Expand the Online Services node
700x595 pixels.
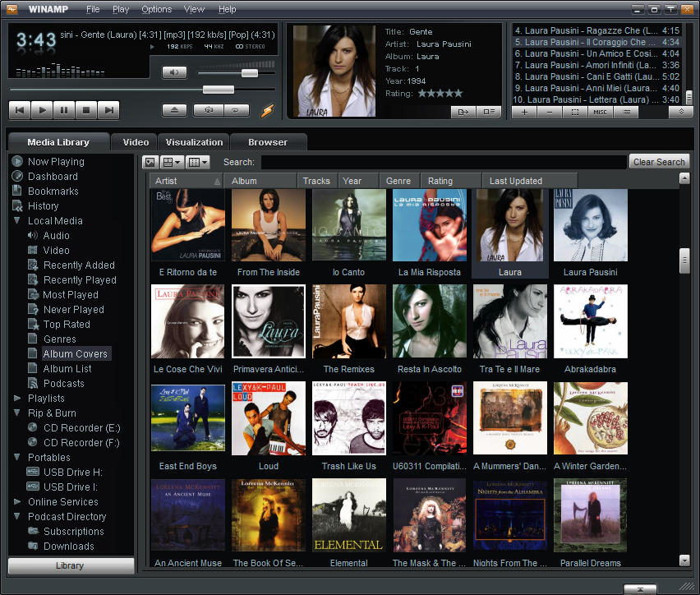click(17, 501)
